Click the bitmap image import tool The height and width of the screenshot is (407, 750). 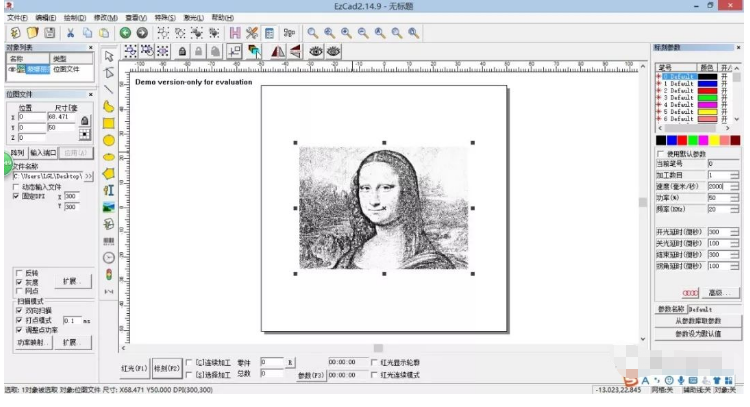pyautogui.click(x=108, y=205)
